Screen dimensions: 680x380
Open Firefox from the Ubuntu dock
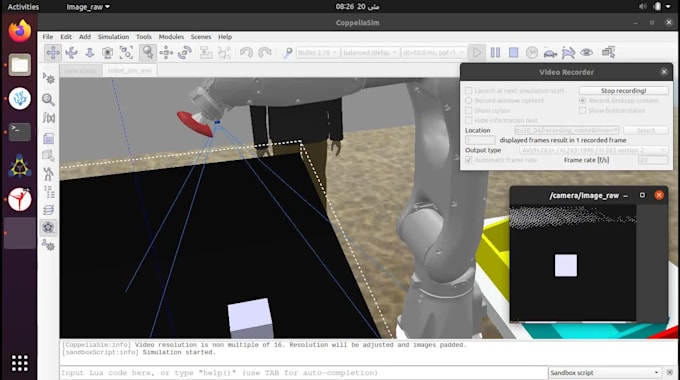(x=20, y=31)
